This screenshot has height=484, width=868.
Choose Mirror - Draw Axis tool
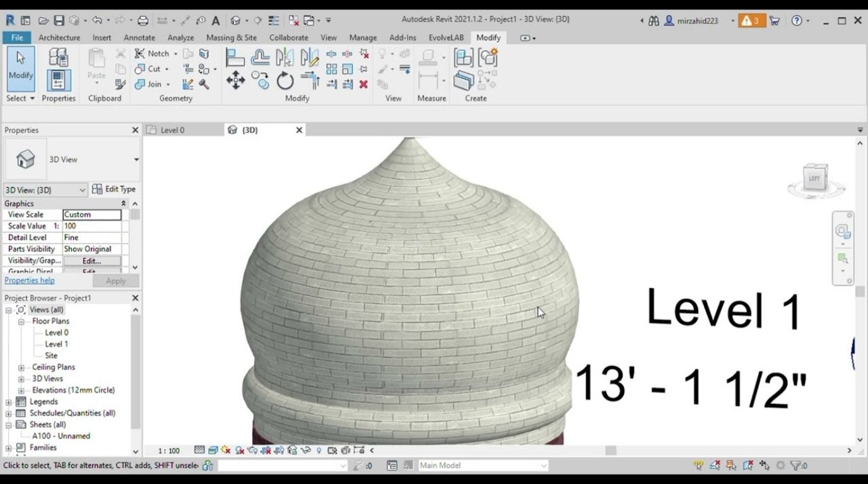point(310,58)
